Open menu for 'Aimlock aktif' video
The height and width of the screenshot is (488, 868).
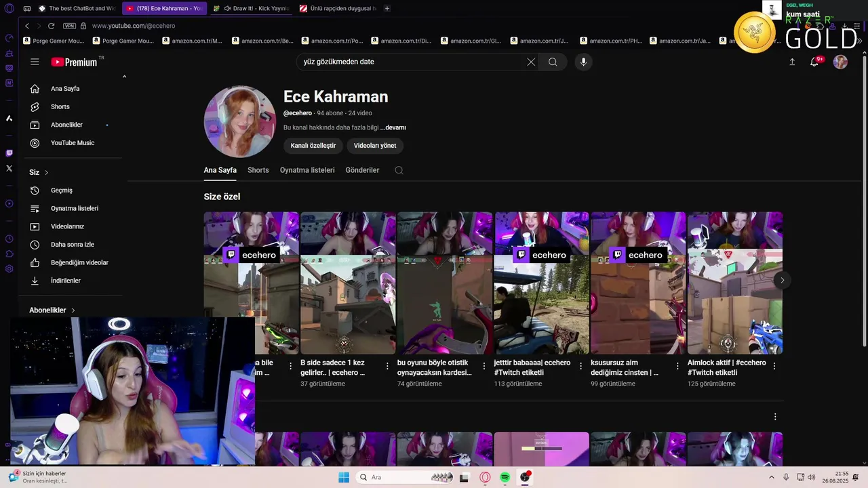point(774,366)
